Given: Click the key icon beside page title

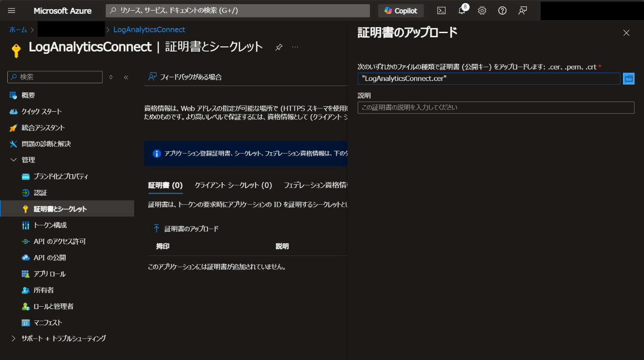Looking at the screenshot, I should pyautogui.click(x=16, y=50).
